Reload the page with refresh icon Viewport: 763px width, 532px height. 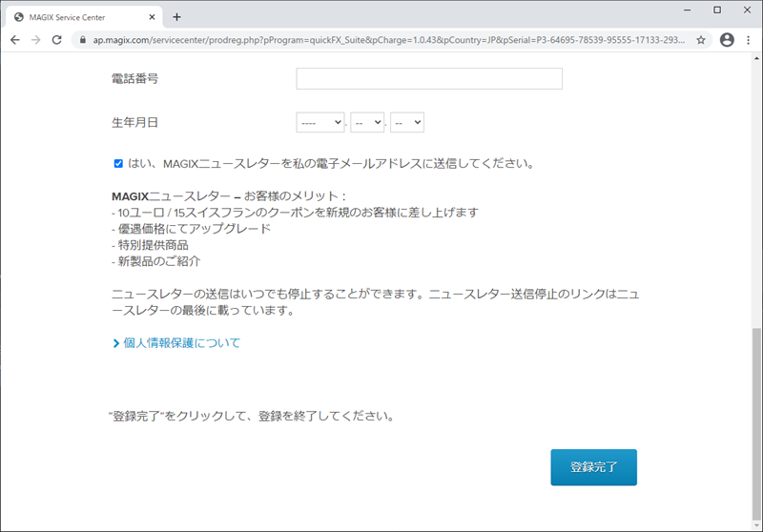57,40
